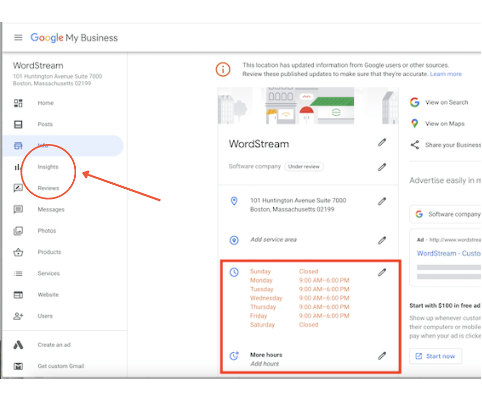Click the orange info alert icon

pyautogui.click(x=223, y=69)
